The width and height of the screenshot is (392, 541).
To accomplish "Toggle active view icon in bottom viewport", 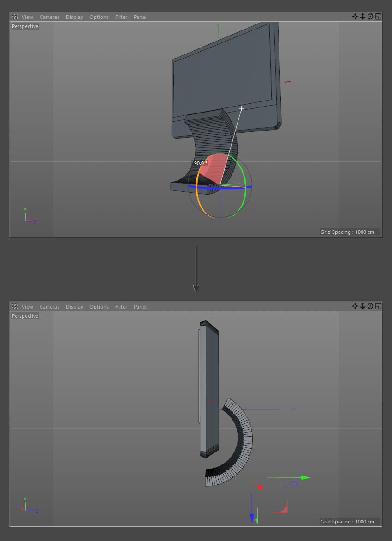I will 379,306.
